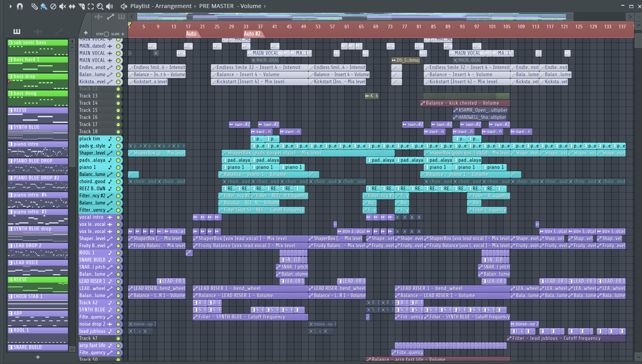
Task: Select the Slice tool
Action: click(82, 6)
